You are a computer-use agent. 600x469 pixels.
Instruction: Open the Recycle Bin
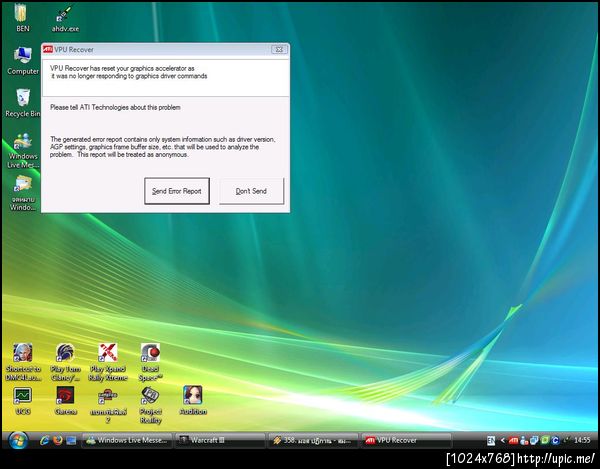(23, 103)
